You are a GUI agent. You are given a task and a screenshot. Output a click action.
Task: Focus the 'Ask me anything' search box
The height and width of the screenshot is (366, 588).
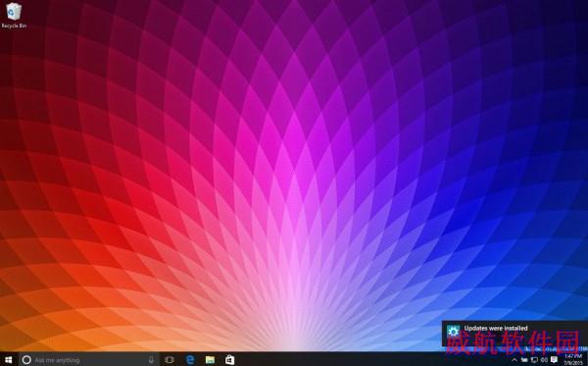(x=88, y=360)
